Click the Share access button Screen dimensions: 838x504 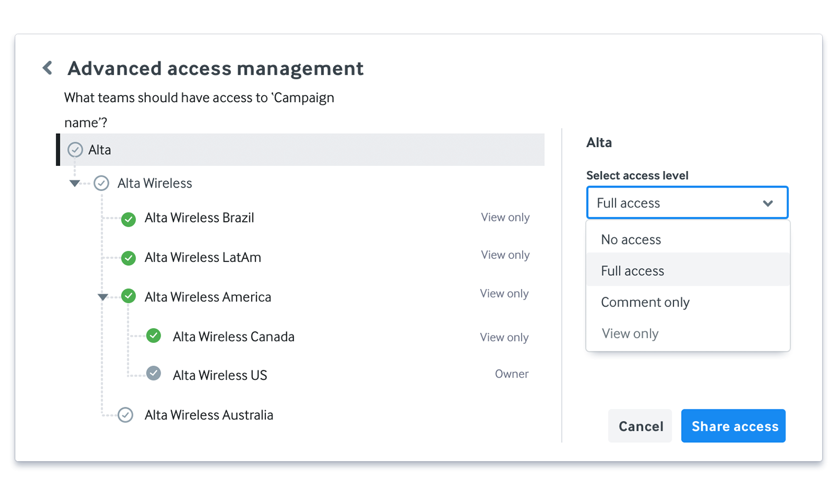click(733, 426)
